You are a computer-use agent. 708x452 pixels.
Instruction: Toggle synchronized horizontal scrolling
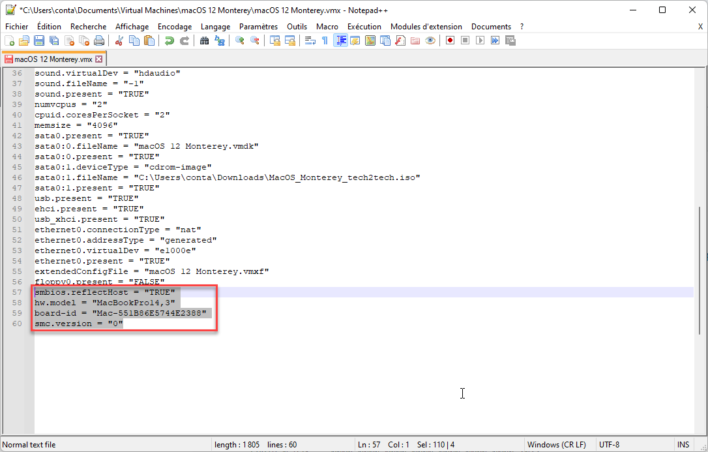pos(290,41)
